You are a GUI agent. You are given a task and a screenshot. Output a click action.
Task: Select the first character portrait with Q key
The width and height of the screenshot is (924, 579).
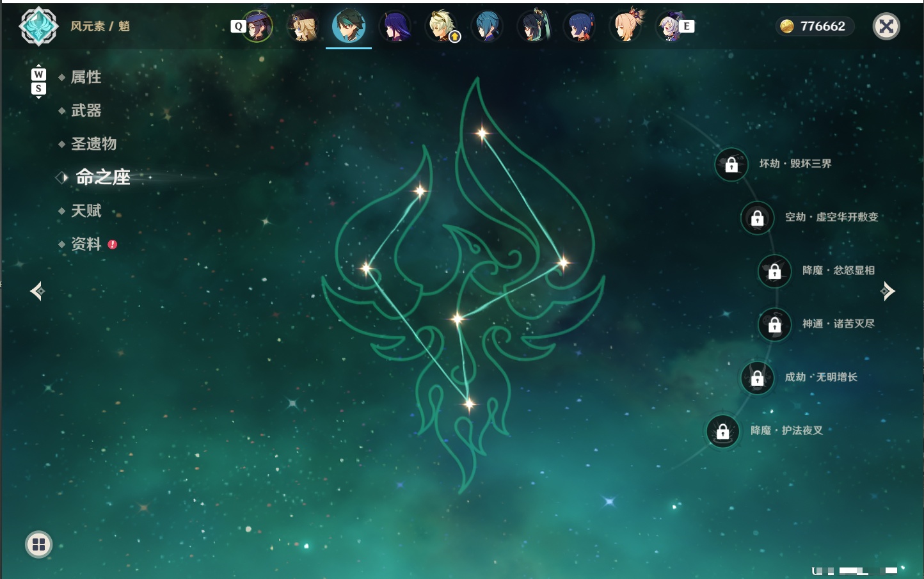pyautogui.click(x=257, y=26)
